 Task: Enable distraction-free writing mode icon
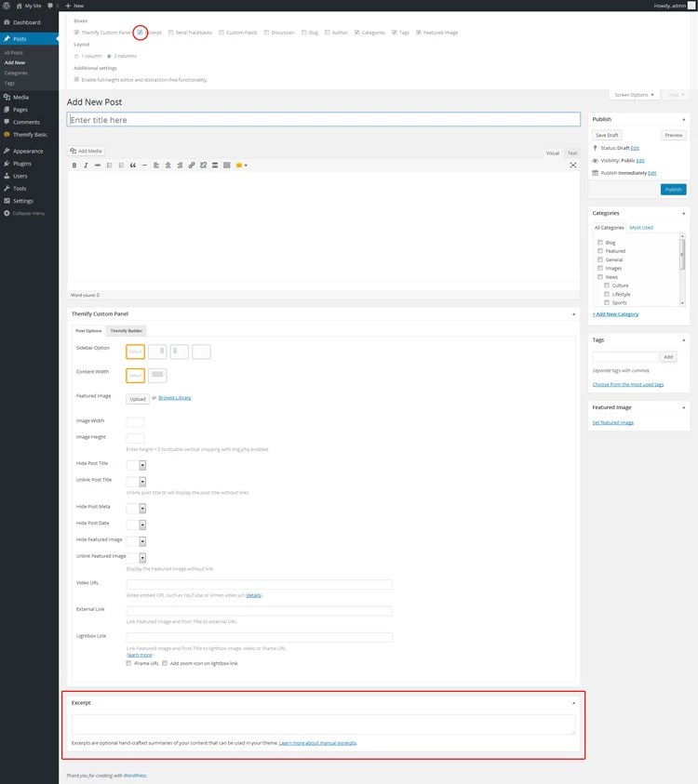pos(573,165)
